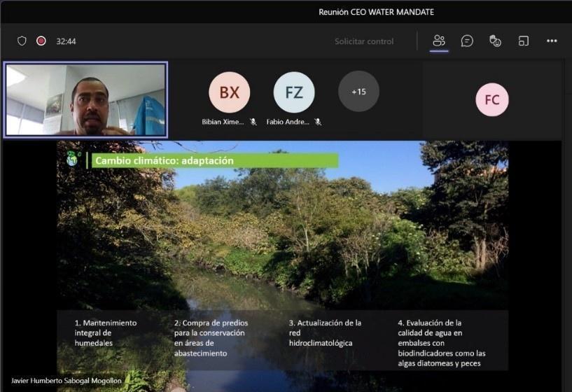The width and height of the screenshot is (572, 392).
Task: Click the FC self avatar tile
Action: click(491, 99)
